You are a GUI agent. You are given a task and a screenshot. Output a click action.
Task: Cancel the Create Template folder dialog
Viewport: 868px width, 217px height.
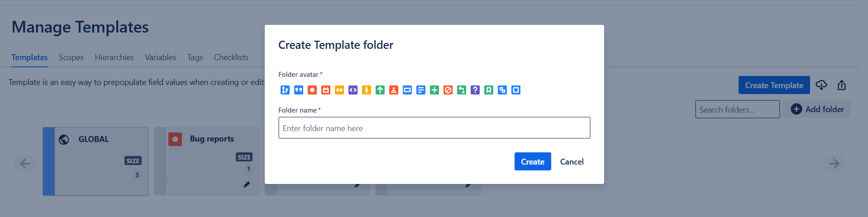572,162
